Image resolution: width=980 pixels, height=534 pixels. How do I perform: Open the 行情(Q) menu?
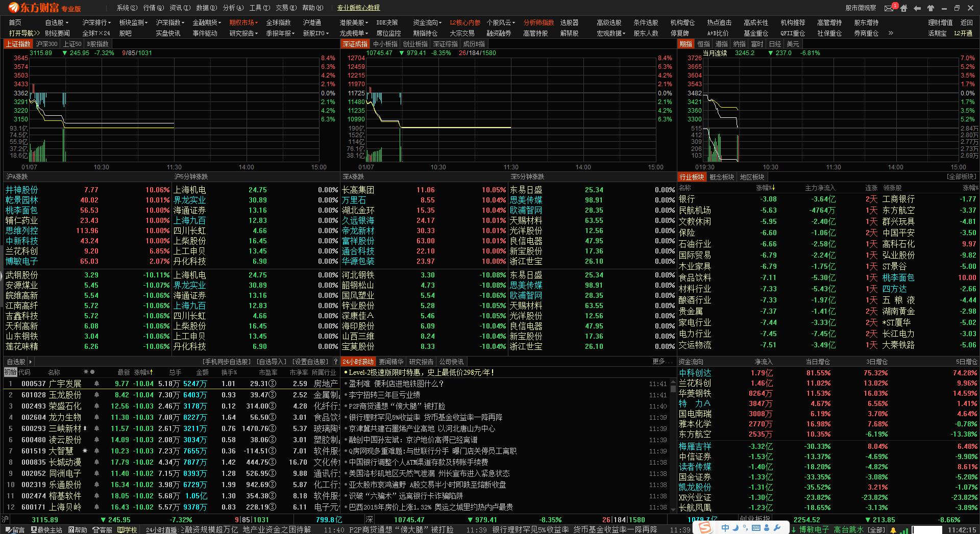pos(154,8)
